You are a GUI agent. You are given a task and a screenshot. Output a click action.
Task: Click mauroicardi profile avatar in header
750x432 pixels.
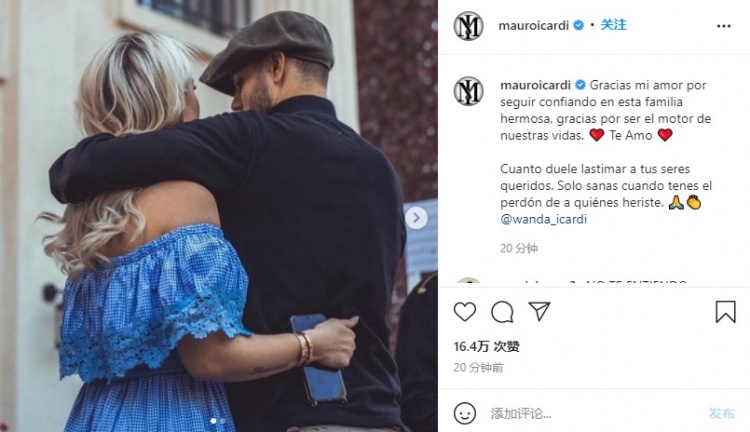469,26
